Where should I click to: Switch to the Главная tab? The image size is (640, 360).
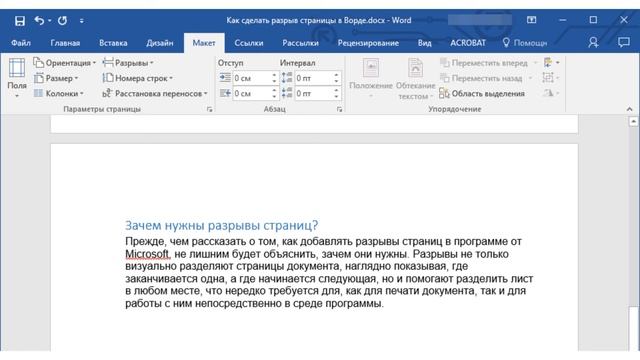tap(65, 43)
